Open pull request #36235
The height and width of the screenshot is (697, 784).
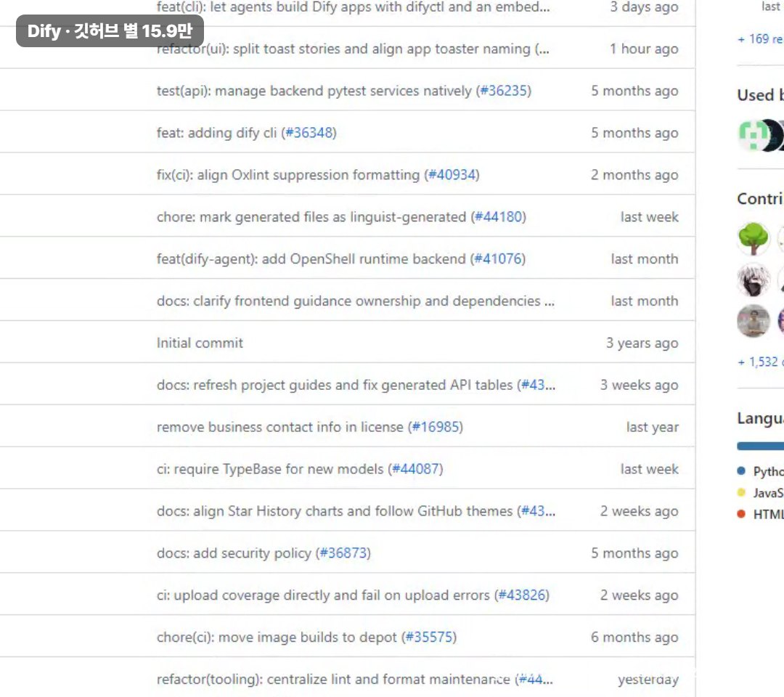[x=504, y=91]
